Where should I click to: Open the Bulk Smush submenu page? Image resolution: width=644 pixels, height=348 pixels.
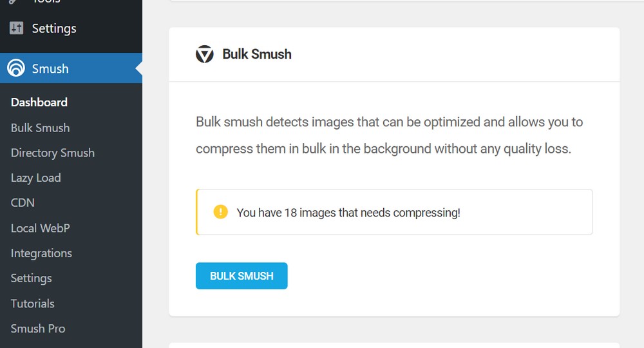(40, 128)
